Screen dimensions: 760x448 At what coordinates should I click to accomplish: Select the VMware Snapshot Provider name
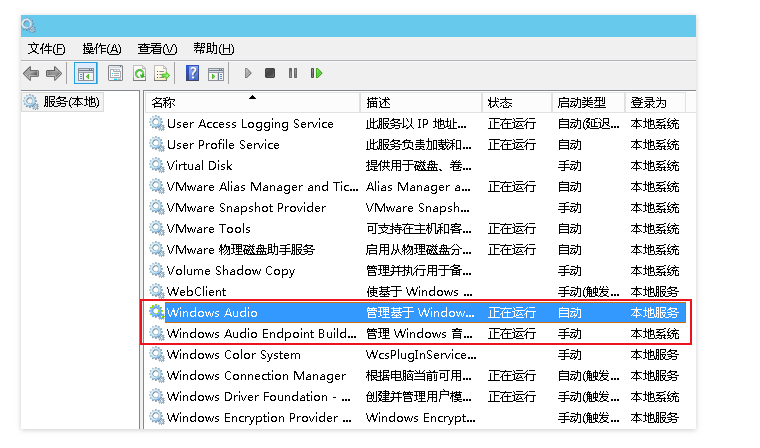tap(246, 208)
